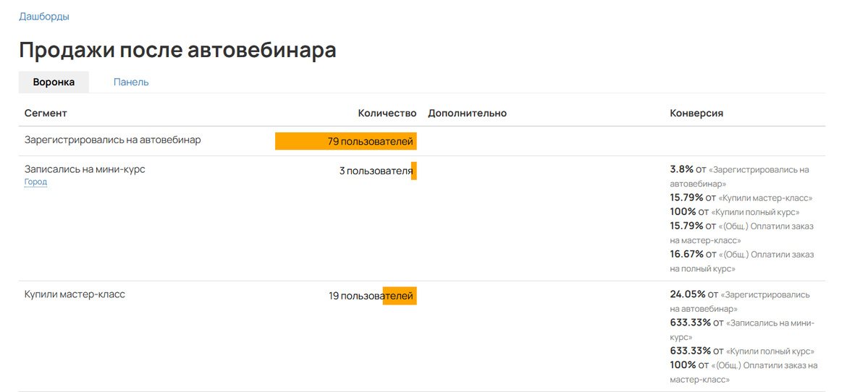Switch to the Панель tab

click(131, 82)
